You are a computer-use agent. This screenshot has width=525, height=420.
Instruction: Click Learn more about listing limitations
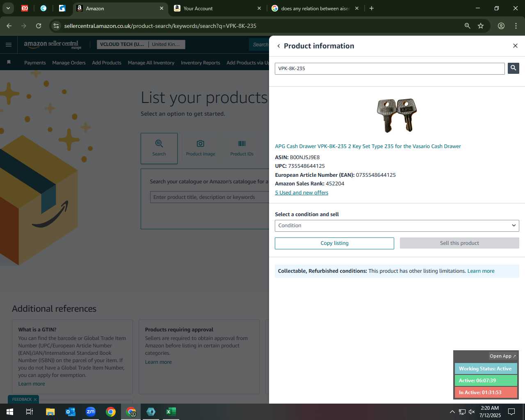pyautogui.click(x=481, y=271)
